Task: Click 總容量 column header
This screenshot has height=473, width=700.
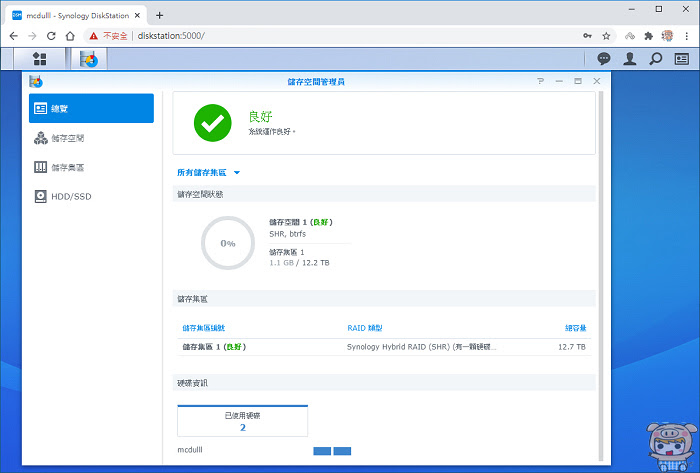Action: pos(575,328)
